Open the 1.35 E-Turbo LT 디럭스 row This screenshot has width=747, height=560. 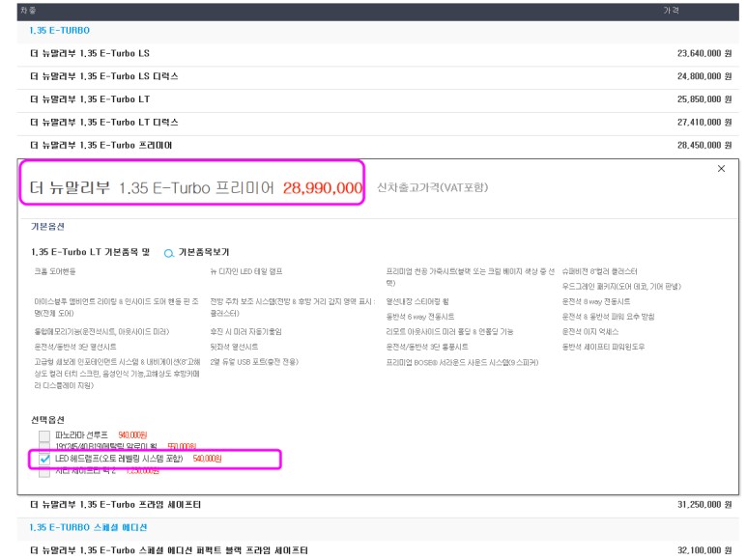(x=378, y=123)
